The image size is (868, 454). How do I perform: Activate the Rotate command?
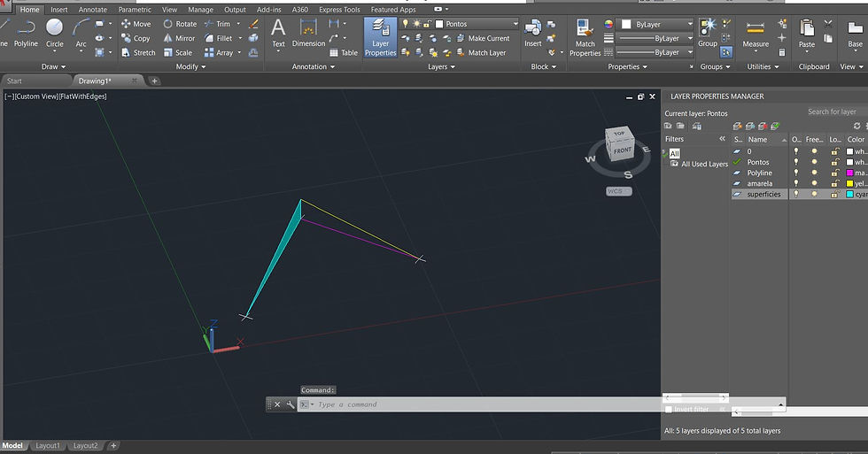[x=180, y=24]
